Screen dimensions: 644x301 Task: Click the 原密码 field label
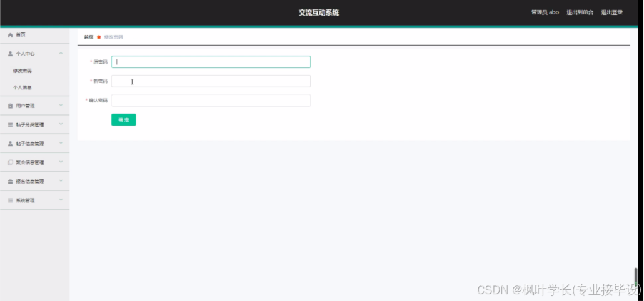(x=100, y=62)
